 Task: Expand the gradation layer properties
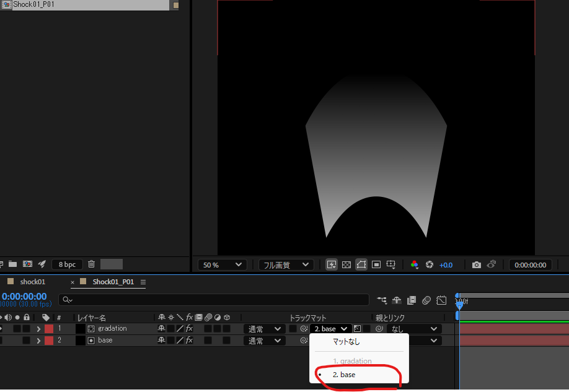(x=38, y=329)
